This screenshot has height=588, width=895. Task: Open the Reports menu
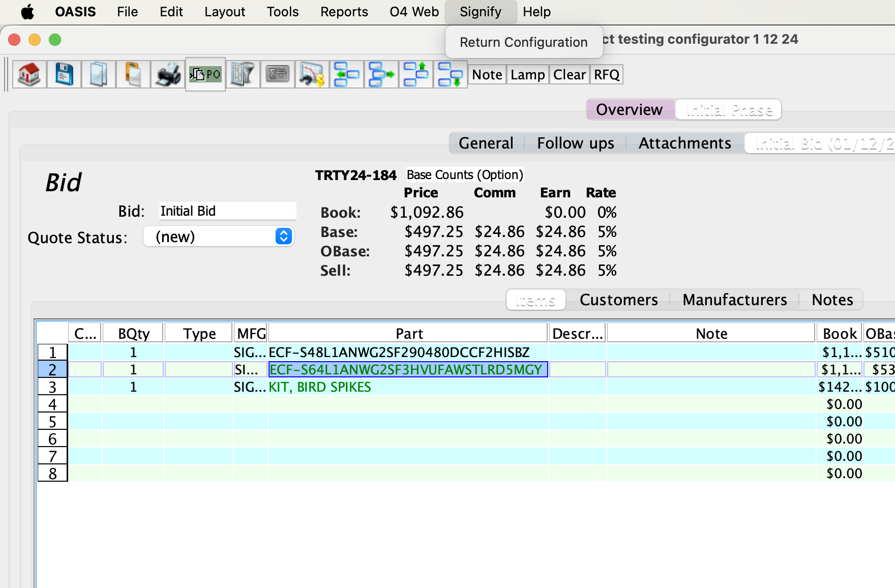coord(344,12)
